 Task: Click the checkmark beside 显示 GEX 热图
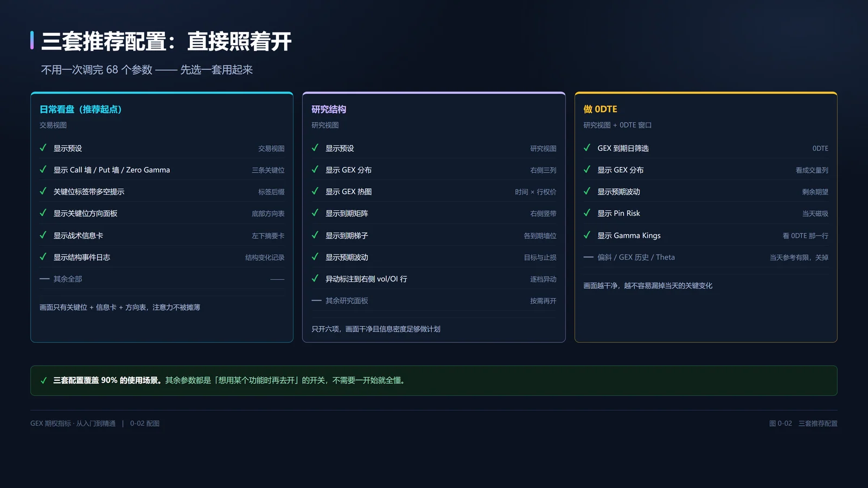(315, 191)
